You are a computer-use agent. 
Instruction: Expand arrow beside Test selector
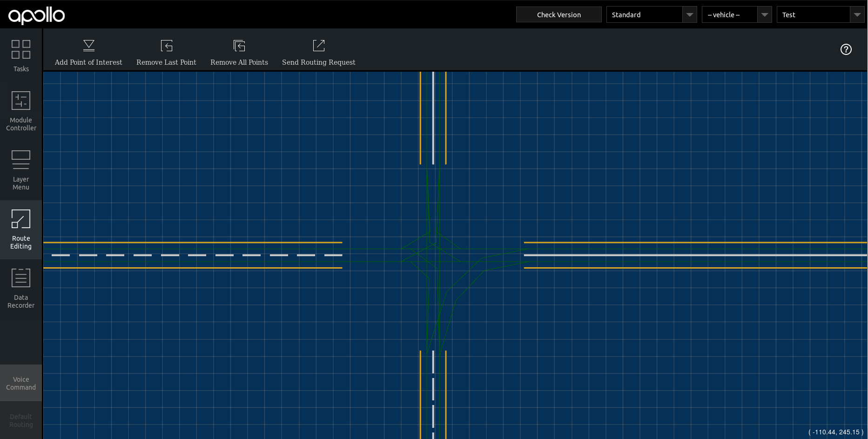coord(857,14)
